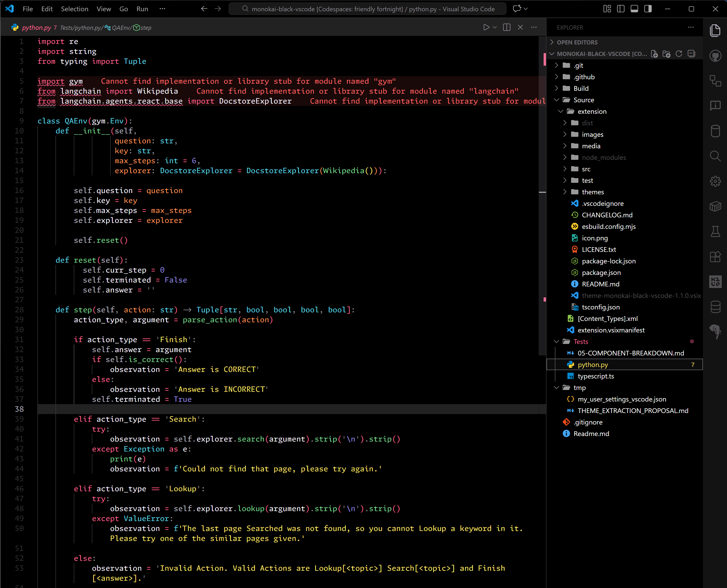The width and height of the screenshot is (727, 588).
Task: Expand the node_modules folder
Action: (603, 157)
